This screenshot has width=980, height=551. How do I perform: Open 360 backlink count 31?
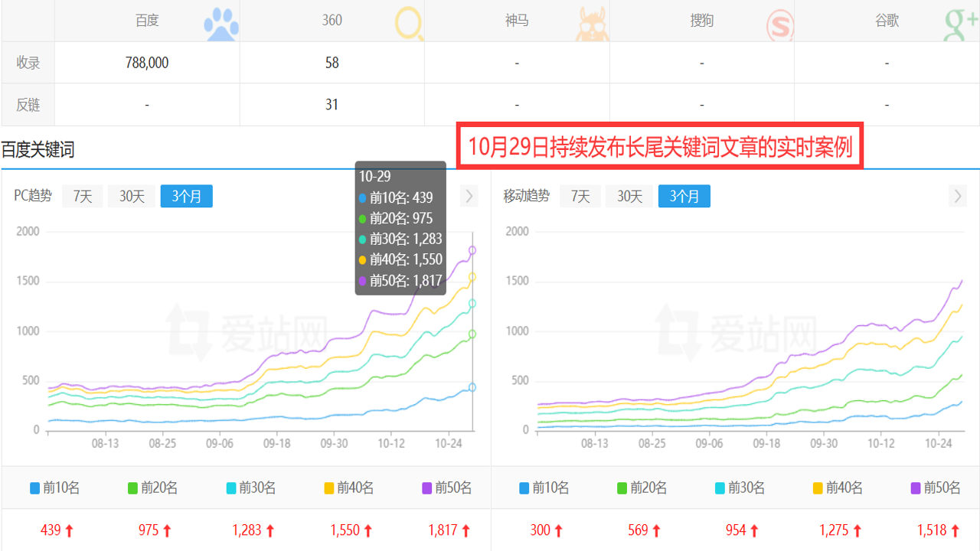[332, 105]
